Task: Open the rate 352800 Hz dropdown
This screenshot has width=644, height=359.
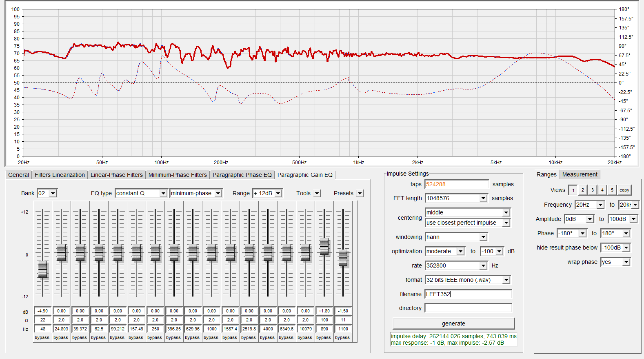Action: point(483,265)
